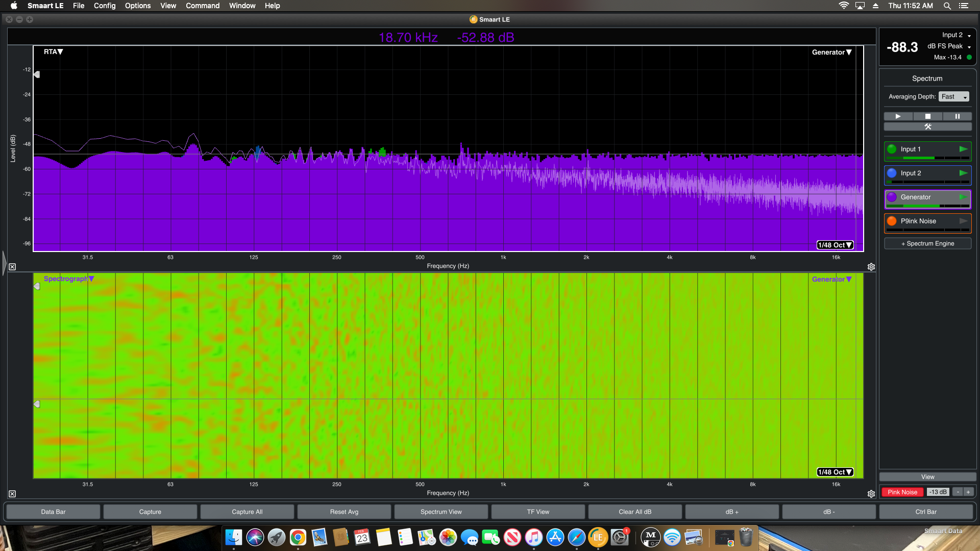This screenshot has height=551, width=980.
Task: Switch to TF View
Action: click(x=538, y=512)
